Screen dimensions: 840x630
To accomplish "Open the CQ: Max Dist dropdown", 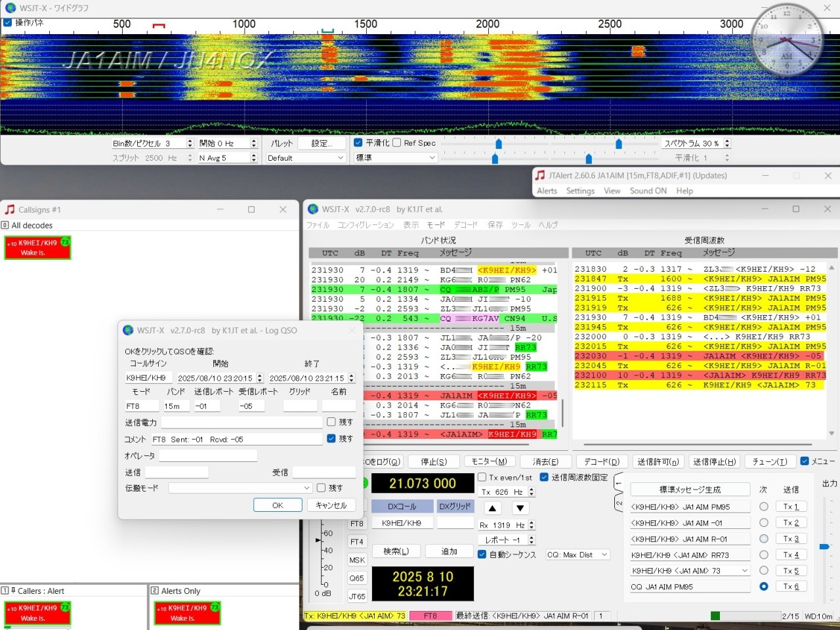I will [577, 555].
